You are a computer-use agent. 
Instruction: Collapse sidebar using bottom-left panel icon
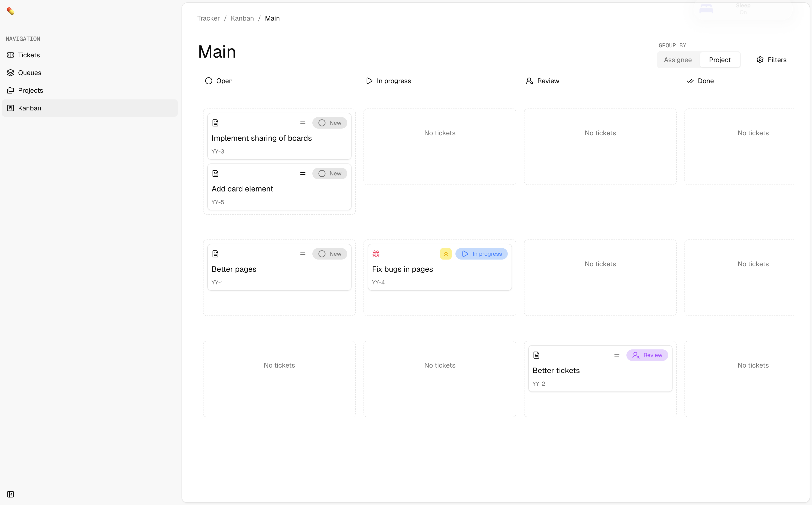click(x=10, y=494)
